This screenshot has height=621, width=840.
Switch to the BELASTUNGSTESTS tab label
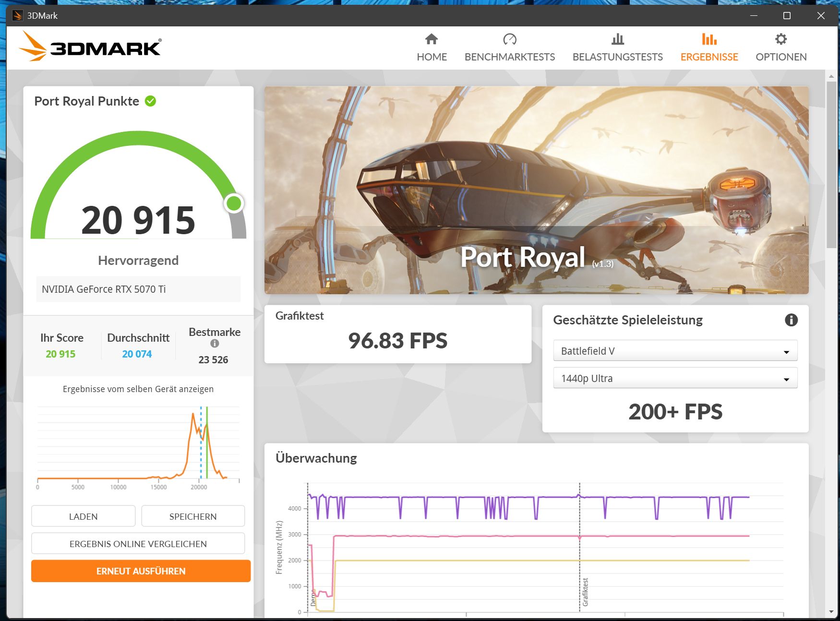click(x=617, y=57)
